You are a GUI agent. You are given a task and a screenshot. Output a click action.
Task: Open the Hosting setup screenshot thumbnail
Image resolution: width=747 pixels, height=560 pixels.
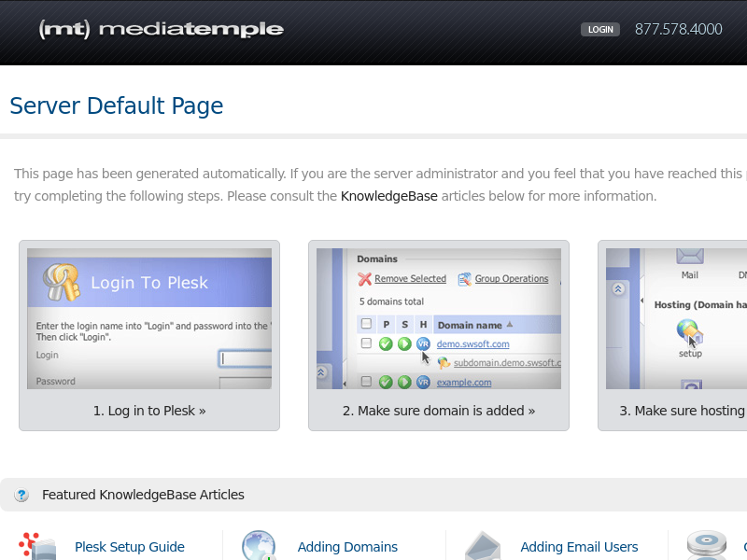click(676, 318)
